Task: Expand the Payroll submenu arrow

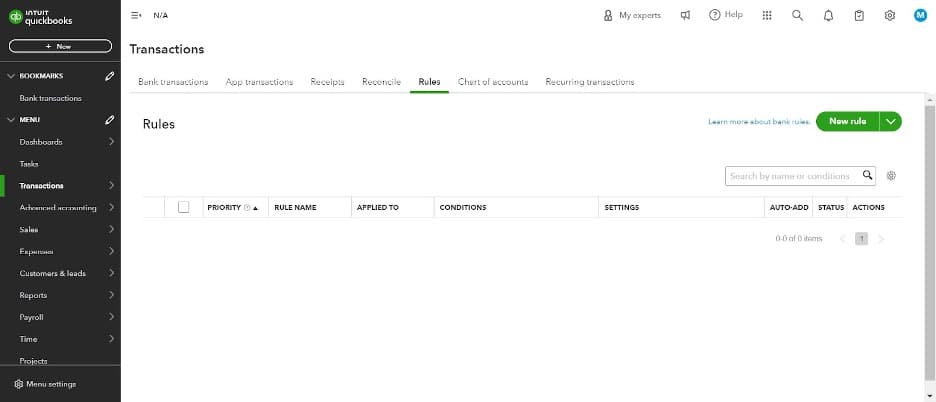Action: click(111, 317)
